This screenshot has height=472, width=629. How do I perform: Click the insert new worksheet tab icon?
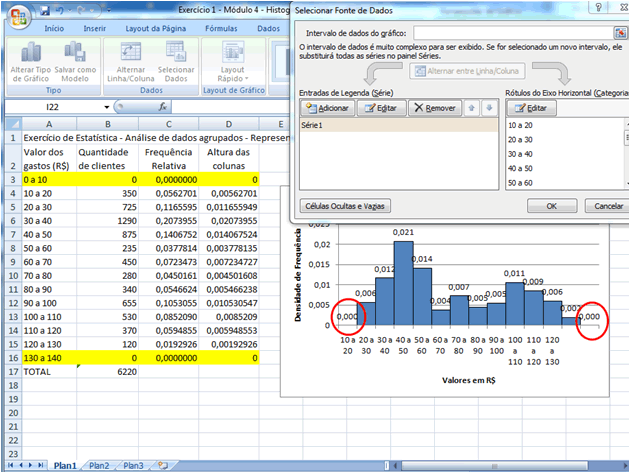162,465
